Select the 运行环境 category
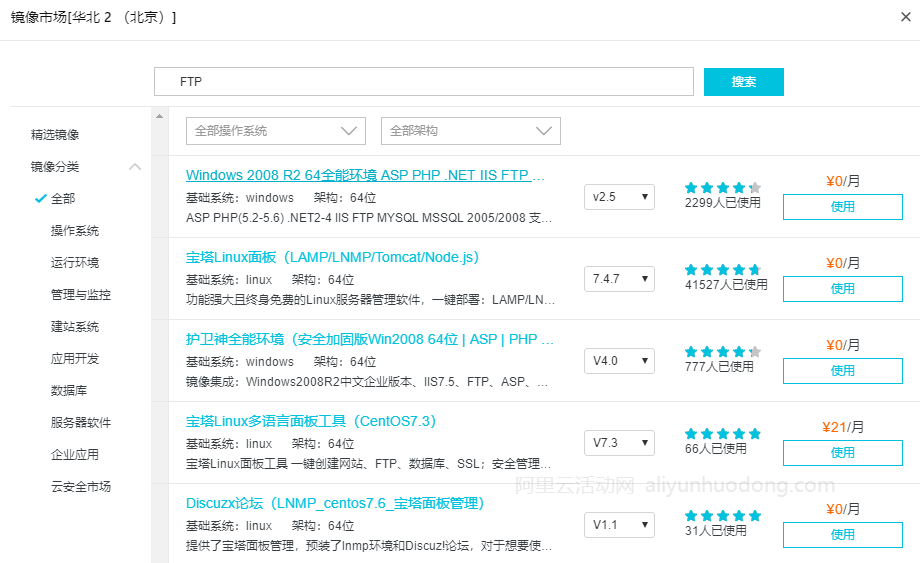This screenshot has height=563, width=920. (75, 263)
